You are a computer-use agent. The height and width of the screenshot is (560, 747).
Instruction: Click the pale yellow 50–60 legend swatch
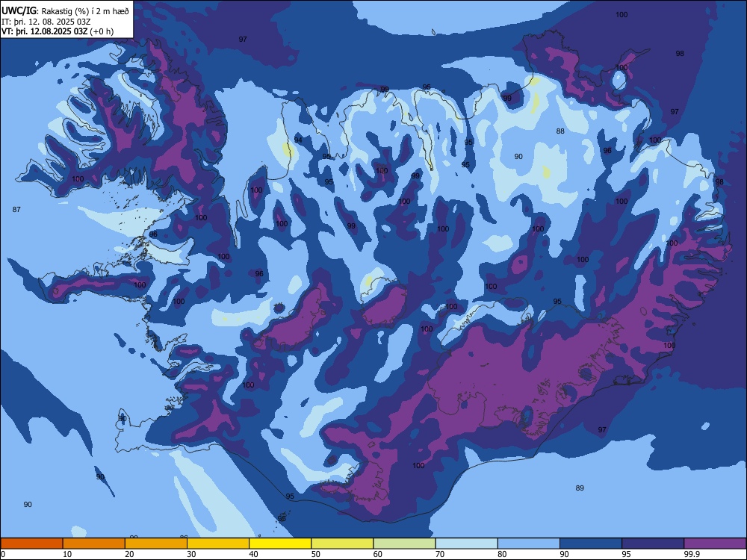coord(342,544)
